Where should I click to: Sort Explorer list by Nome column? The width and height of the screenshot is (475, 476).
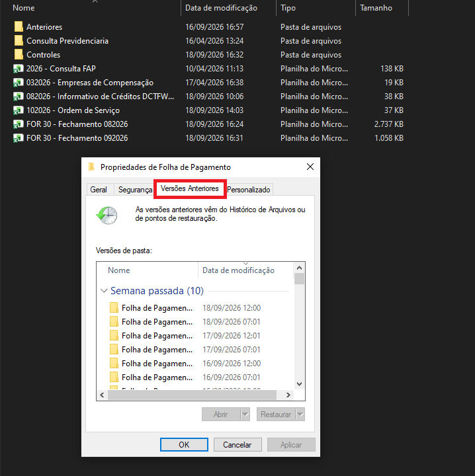tap(23, 8)
